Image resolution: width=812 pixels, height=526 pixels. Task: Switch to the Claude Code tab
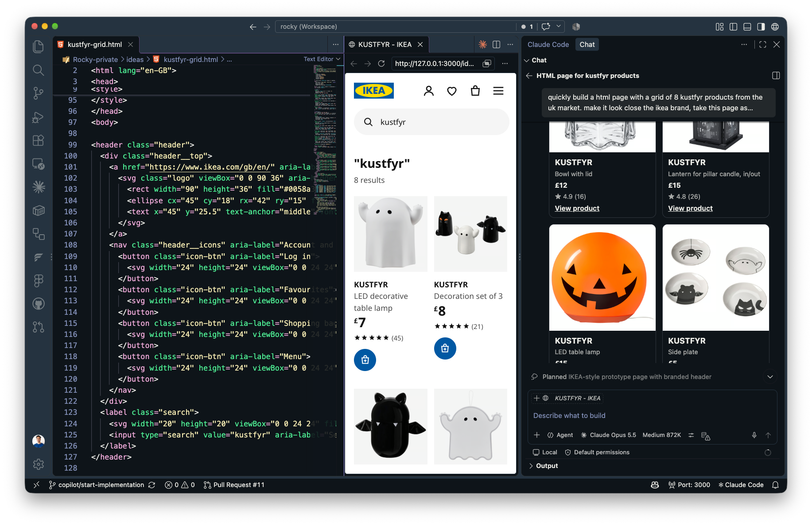pyautogui.click(x=548, y=44)
